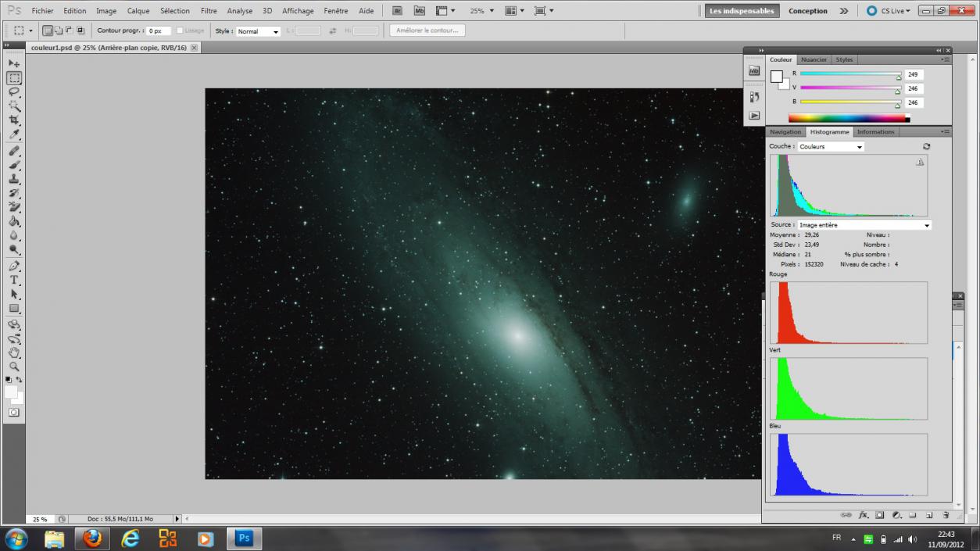Select the Brush tool

tap(14, 165)
